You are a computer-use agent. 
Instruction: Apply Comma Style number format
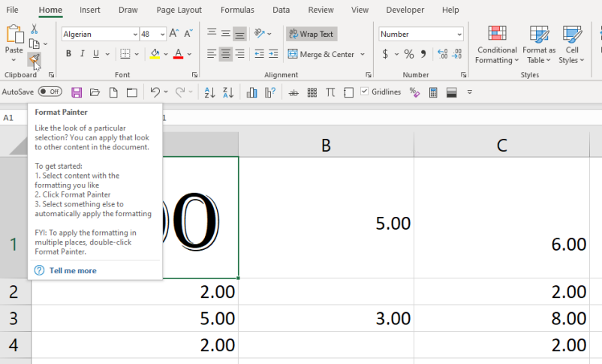423,54
